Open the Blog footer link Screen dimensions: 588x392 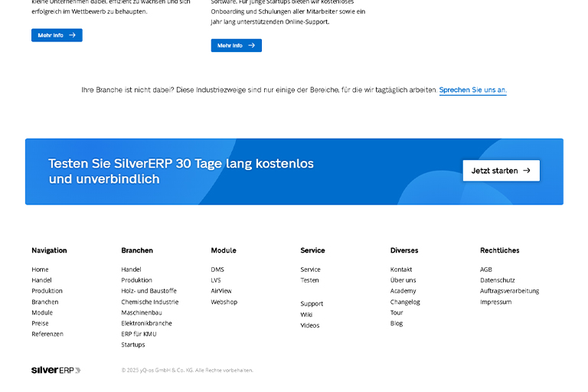pos(397,323)
